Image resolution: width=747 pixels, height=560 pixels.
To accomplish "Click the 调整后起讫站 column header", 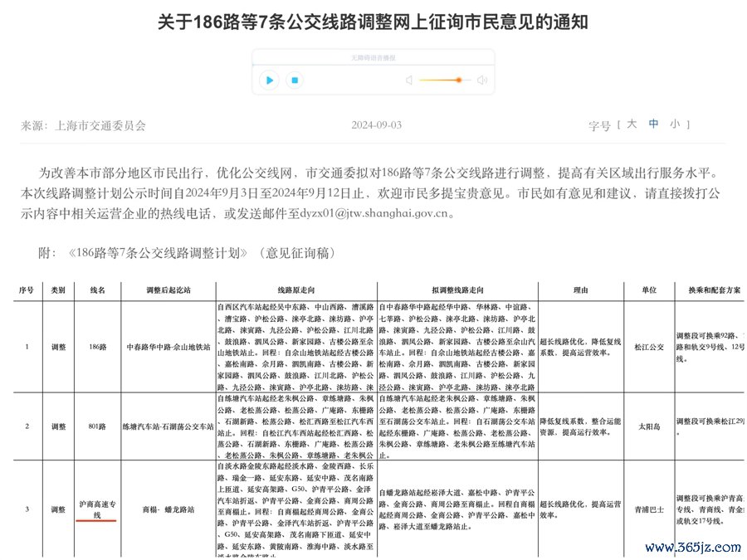I will (168, 290).
